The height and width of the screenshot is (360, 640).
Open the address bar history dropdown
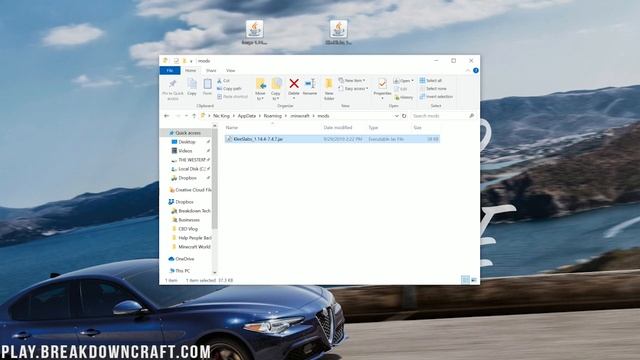point(396,116)
